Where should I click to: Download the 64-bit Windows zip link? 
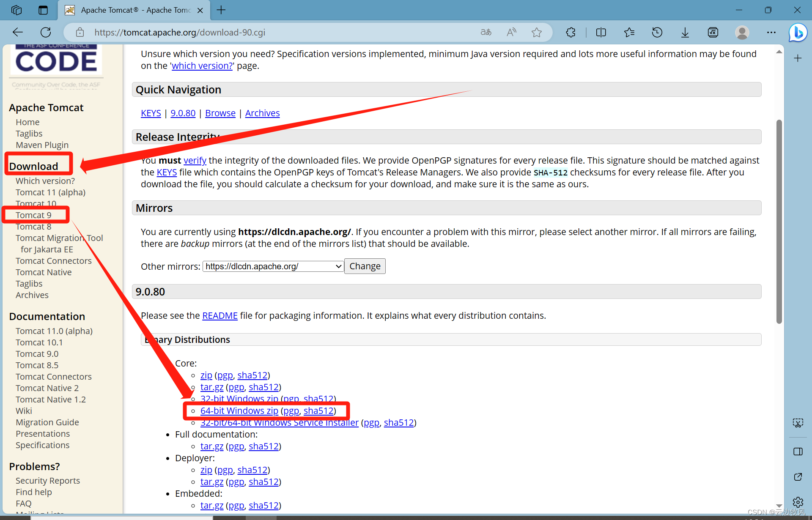(239, 411)
